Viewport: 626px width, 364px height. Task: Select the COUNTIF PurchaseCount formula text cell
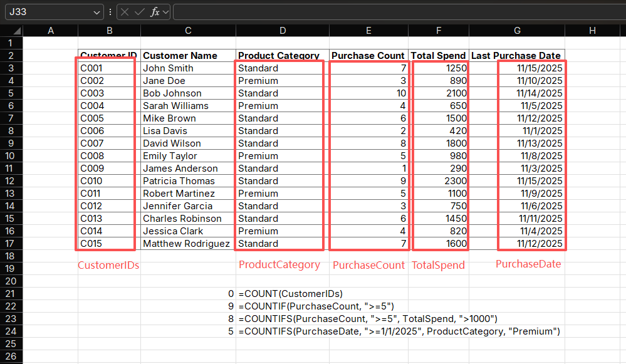point(316,306)
